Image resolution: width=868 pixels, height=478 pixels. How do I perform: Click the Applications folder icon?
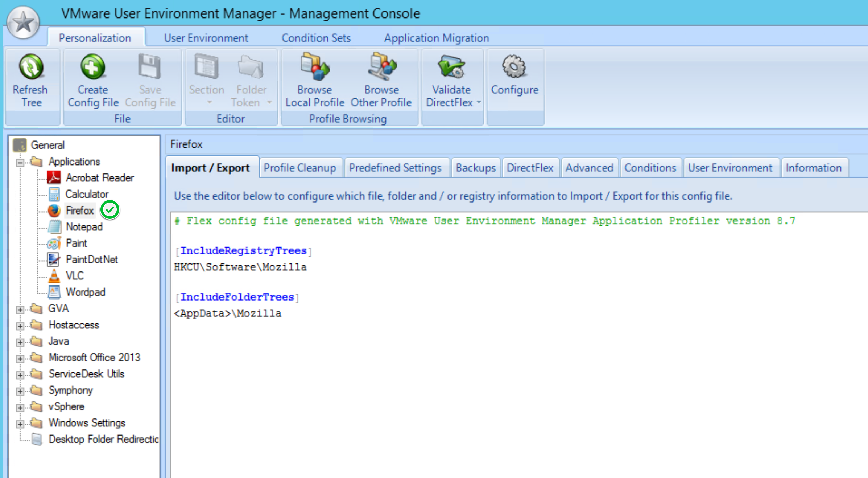click(x=36, y=161)
